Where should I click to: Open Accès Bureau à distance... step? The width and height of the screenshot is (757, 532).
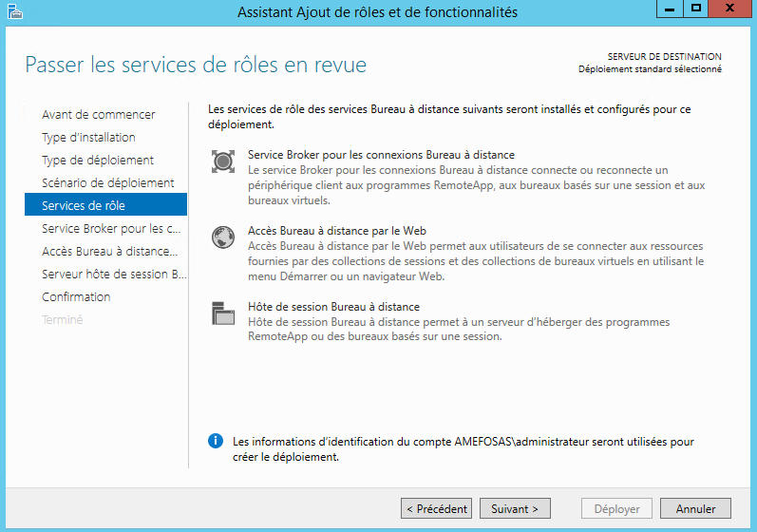coord(109,251)
